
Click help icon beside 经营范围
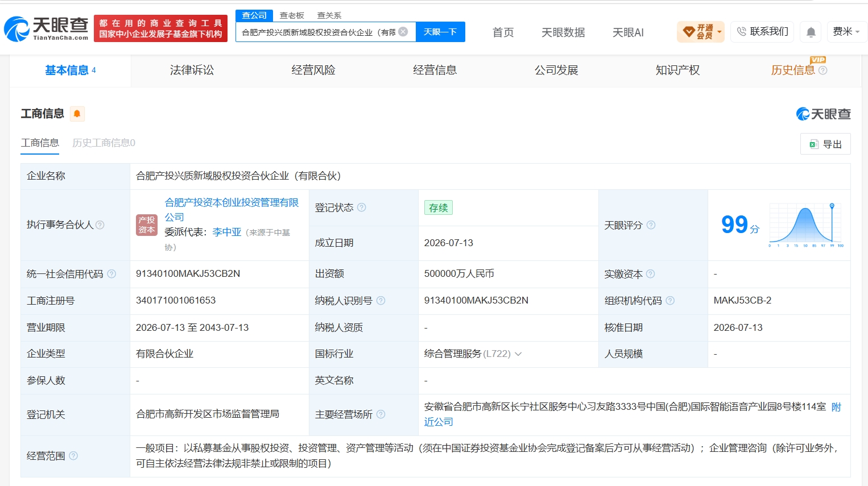73,456
